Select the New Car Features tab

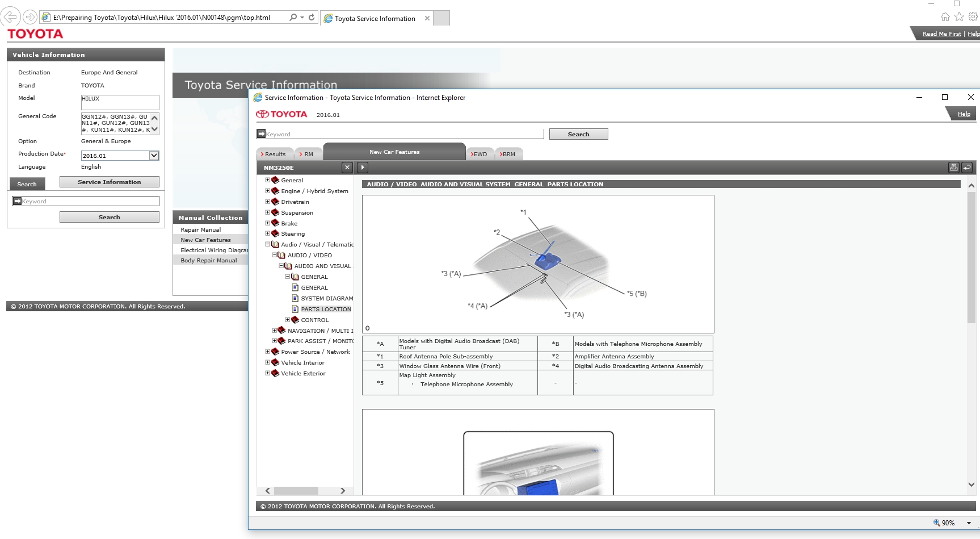click(394, 152)
